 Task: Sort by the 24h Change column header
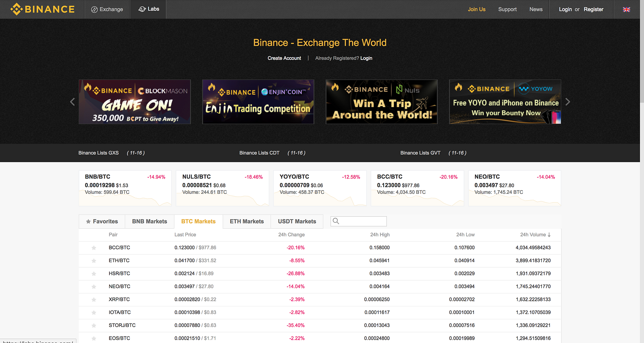tap(291, 235)
